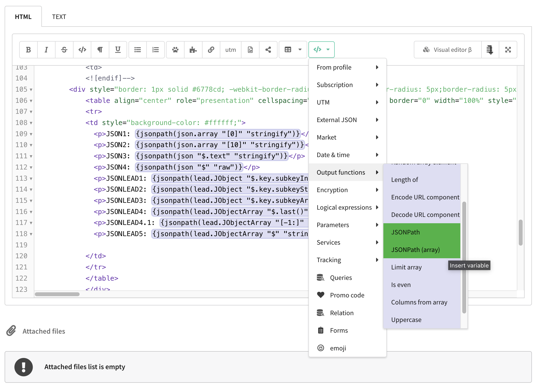
Task: Select Length of function
Action: (422, 180)
